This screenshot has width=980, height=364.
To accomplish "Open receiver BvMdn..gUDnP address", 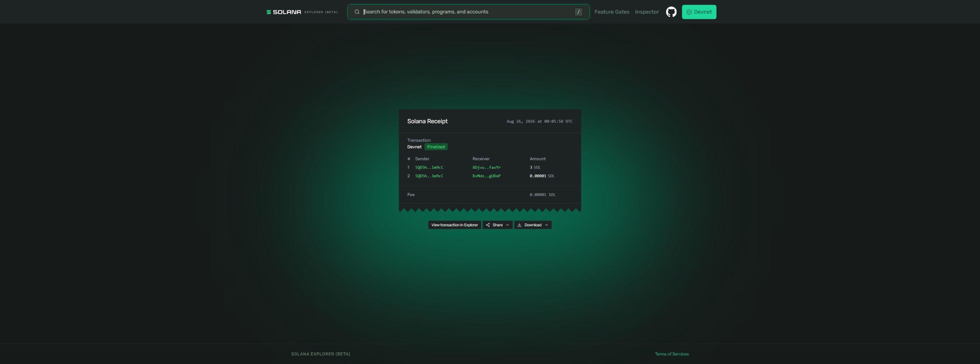I will (487, 176).
